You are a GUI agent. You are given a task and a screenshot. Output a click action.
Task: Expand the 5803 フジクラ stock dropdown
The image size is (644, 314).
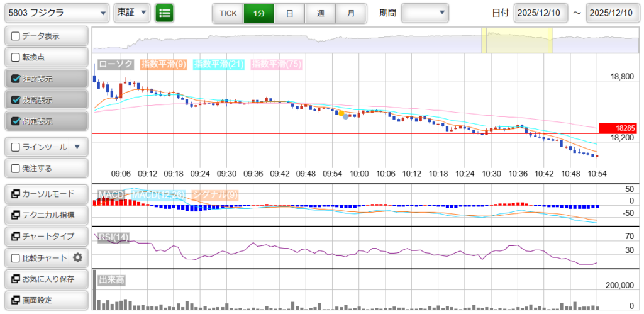pos(57,13)
